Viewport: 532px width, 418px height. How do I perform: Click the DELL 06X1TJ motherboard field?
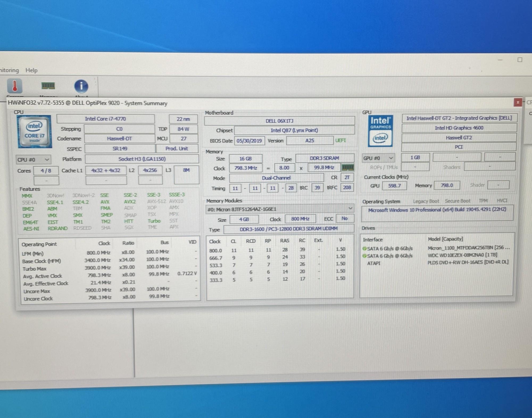(x=279, y=121)
